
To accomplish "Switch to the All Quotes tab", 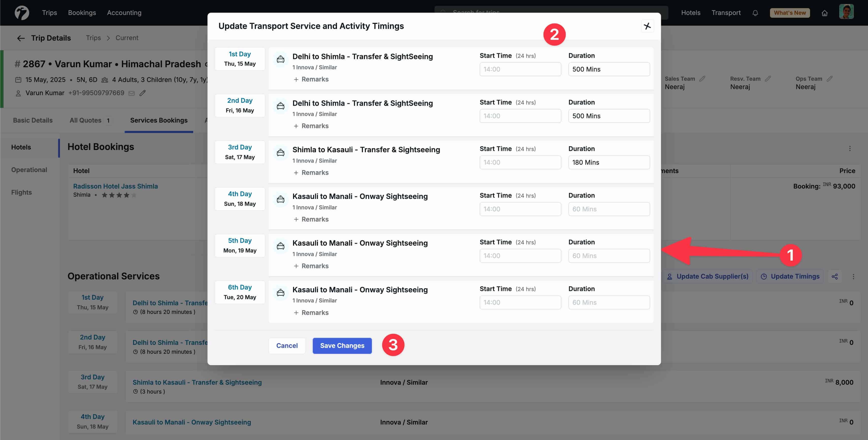I will pos(85,120).
